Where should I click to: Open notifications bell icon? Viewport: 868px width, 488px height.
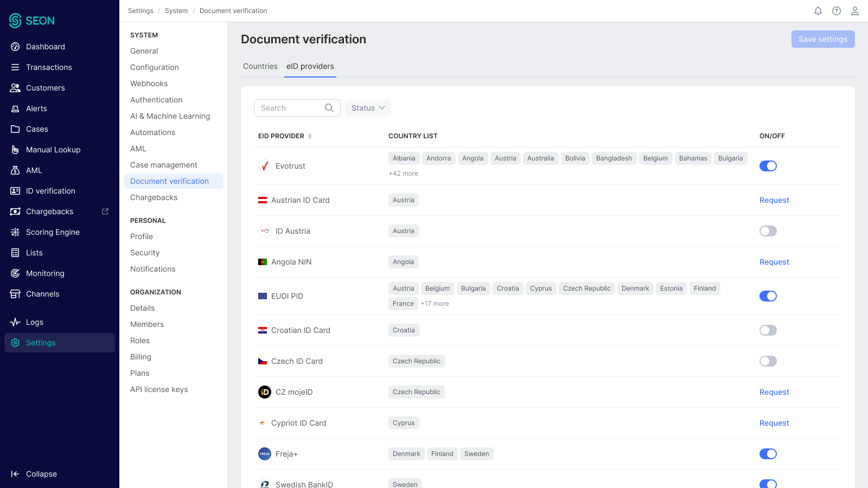[x=818, y=11]
